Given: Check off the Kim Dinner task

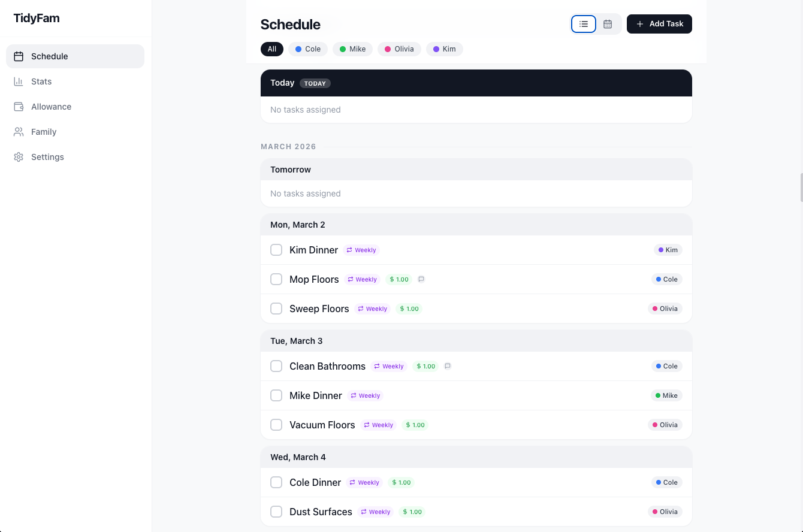Looking at the screenshot, I should tap(276, 250).
